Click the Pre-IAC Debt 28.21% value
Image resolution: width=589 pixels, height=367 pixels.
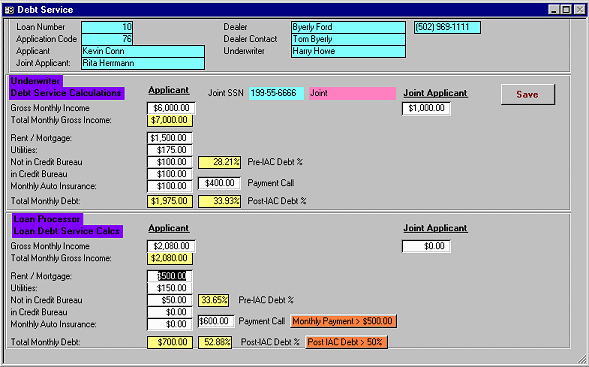[x=219, y=162]
